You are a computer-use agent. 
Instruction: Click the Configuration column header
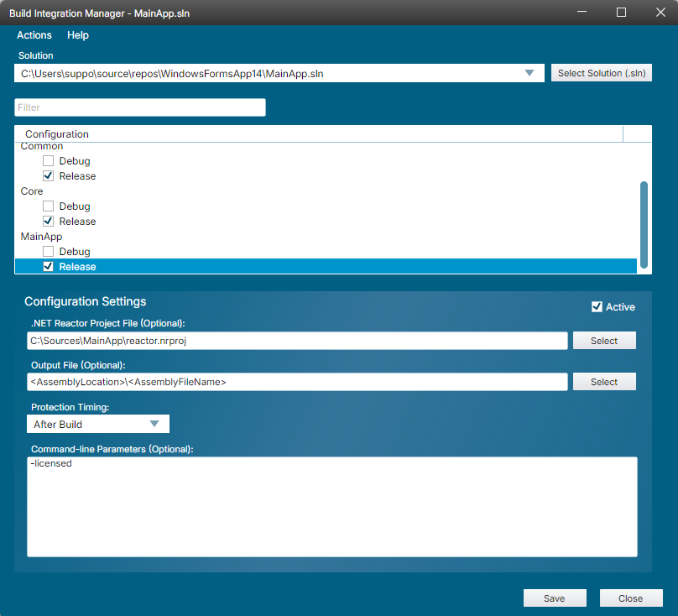[57, 134]
